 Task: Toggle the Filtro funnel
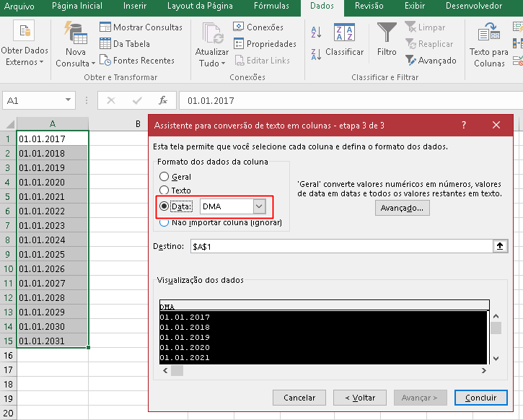tap(387, 40)
